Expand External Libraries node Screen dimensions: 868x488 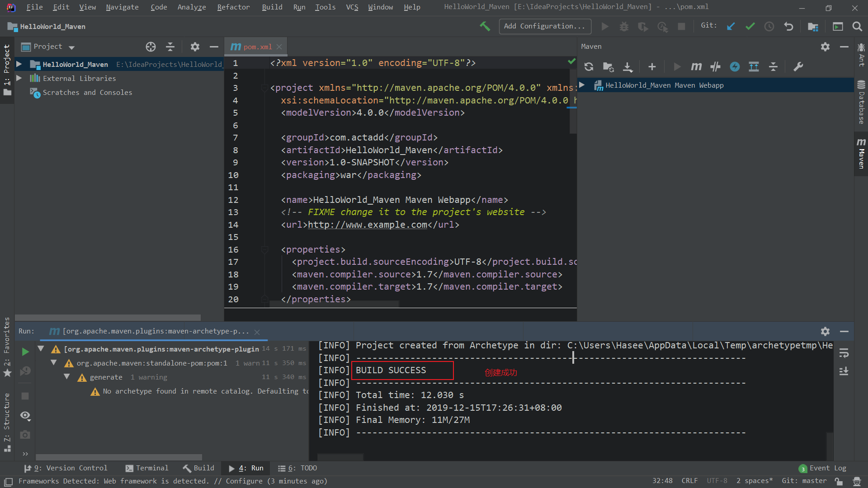[19, 78]
